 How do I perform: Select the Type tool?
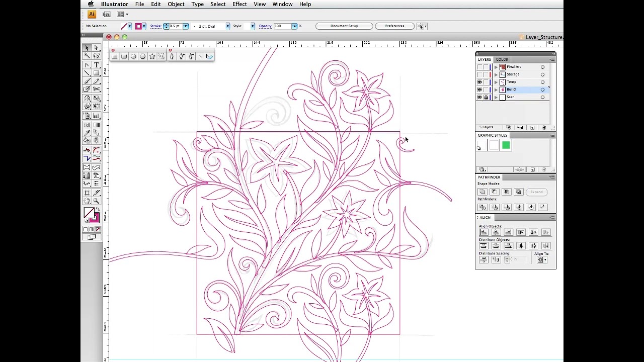click(x=96, y=65)
